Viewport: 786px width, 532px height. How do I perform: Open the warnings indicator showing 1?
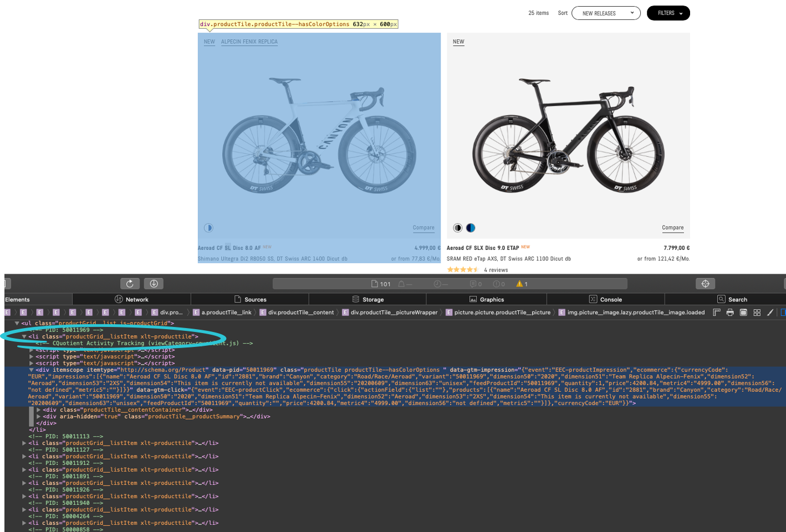(x=522, y=284)
